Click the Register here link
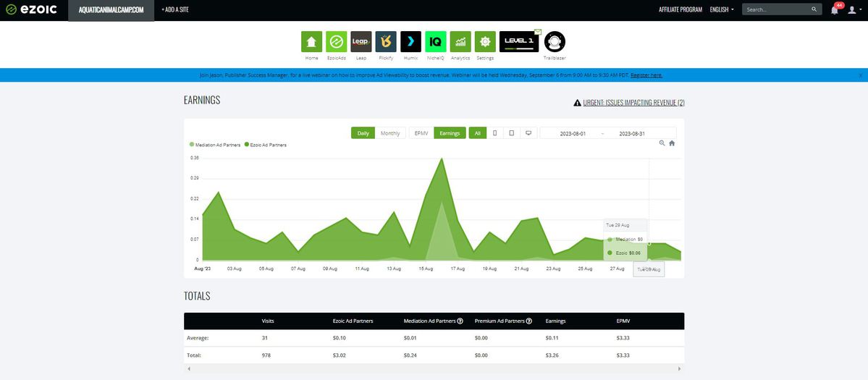The image size is (868, 380). 646,75
